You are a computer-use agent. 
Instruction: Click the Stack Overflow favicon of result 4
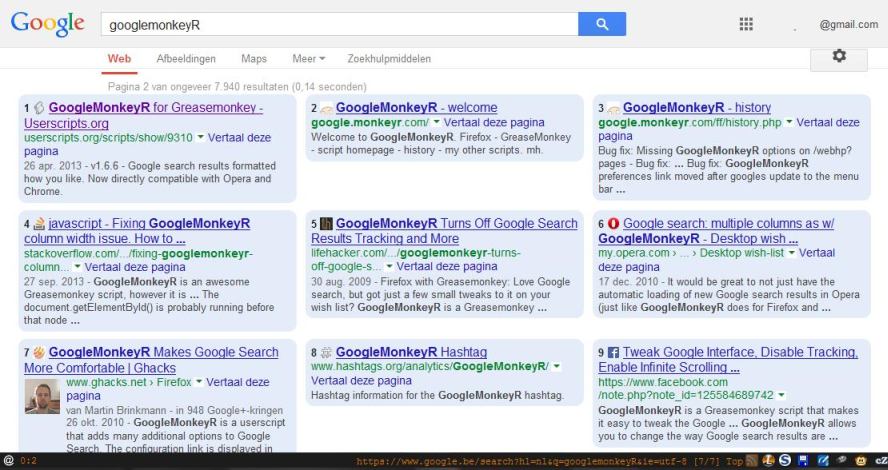click(x=39, y=224)
